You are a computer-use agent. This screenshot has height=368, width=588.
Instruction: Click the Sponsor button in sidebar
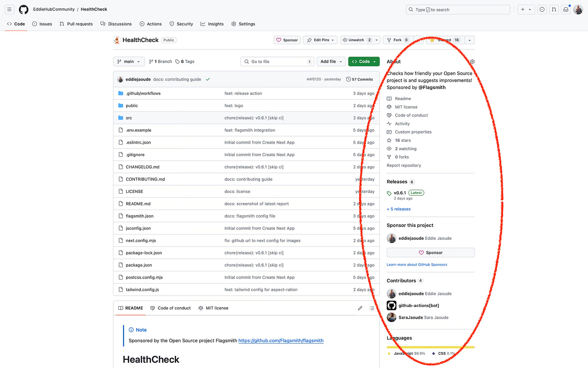click(430, 253)
